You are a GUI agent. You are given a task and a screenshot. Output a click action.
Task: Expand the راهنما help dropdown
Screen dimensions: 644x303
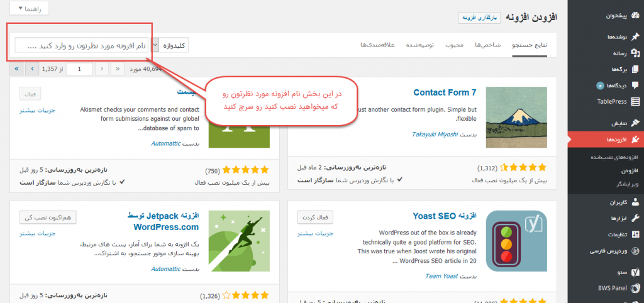click(x=29, y=8)
